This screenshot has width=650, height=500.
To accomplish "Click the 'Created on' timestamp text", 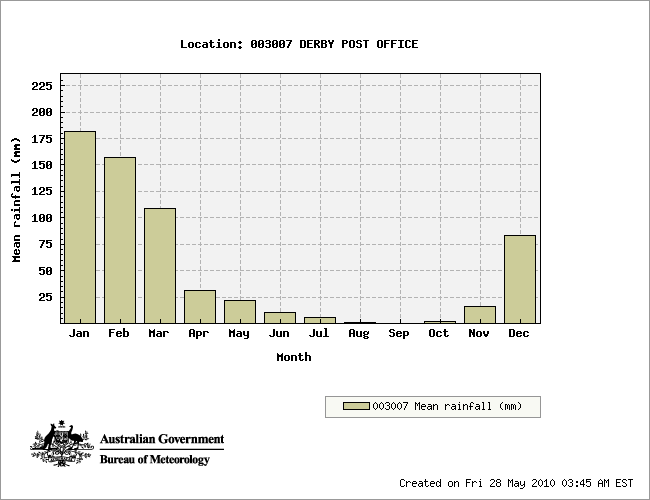I will click(x=516, y=483).
